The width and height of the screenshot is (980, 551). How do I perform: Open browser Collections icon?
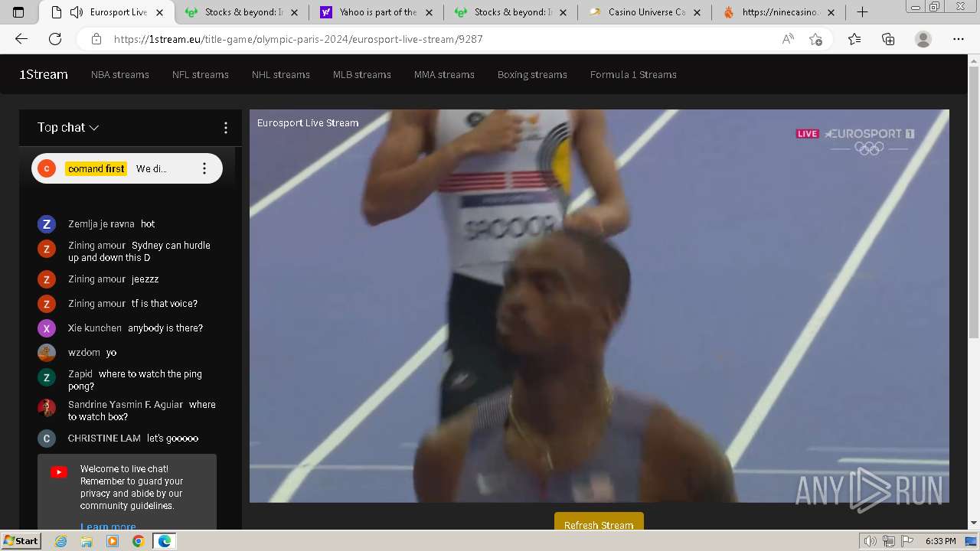(888, 39)
